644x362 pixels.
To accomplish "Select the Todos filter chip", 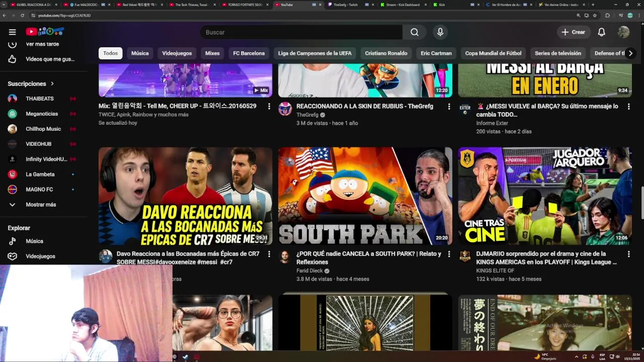I will point(111,53).
